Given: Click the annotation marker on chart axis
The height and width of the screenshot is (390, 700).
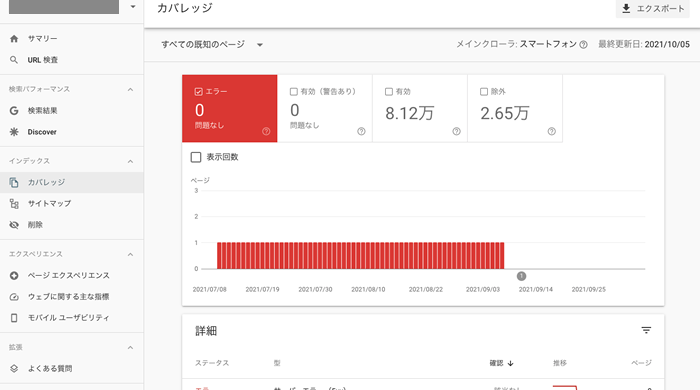Looking at the screenshot, I should pyautogui.click(x=521, y=276).
